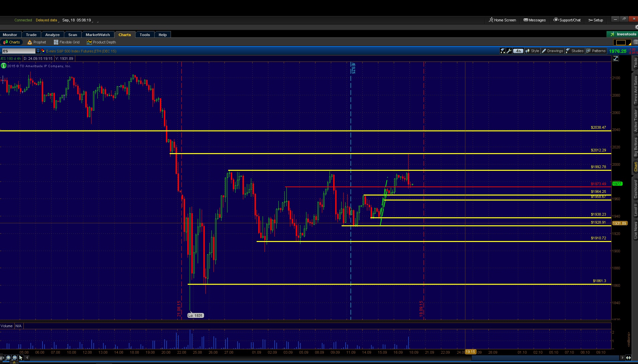Open Support/Chat

[x=567, y=20]
